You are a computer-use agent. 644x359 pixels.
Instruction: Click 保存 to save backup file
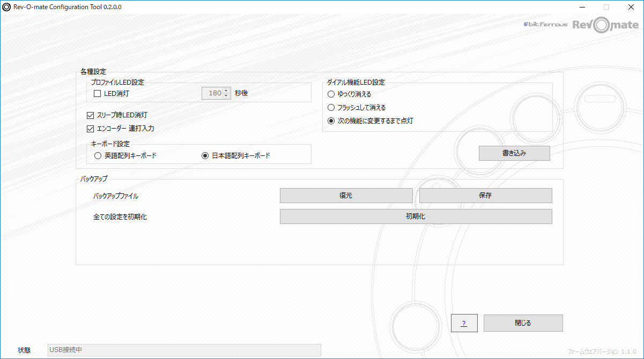(x=485, y=196)
